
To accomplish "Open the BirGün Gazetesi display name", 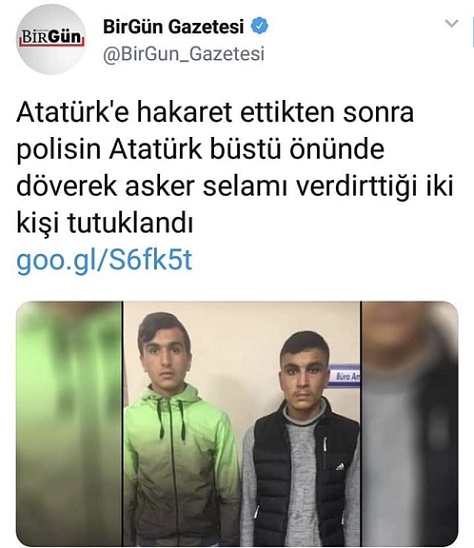I will [173, 27].
